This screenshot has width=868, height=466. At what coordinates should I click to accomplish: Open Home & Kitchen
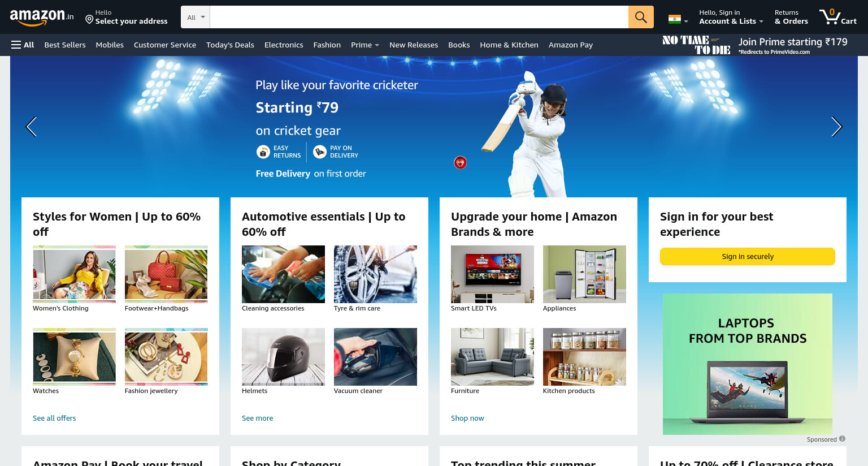[509, 45]
